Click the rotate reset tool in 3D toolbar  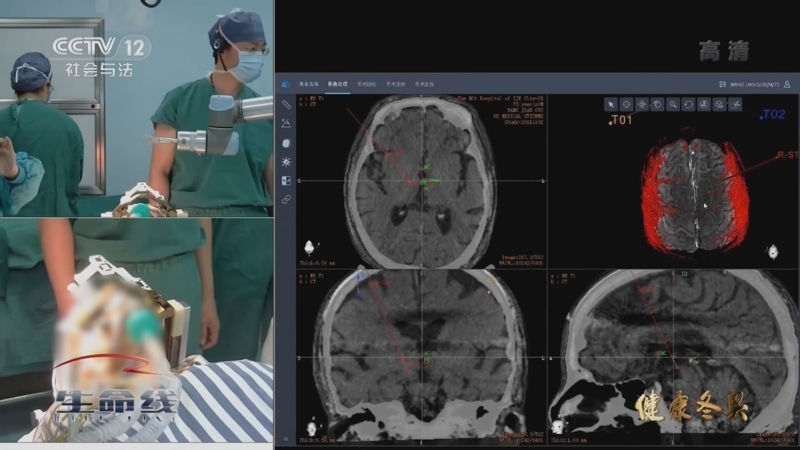click(x=689, y=105)
